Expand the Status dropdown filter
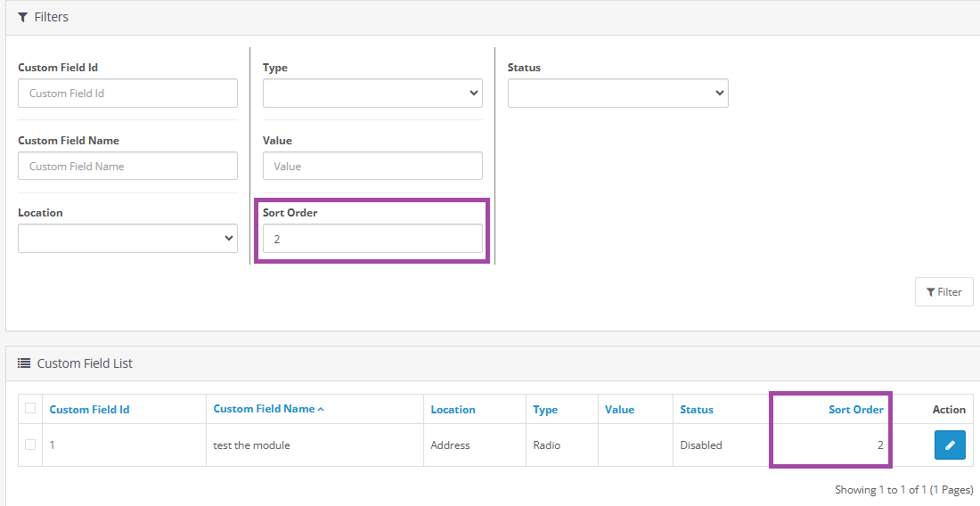 (617, 93)
